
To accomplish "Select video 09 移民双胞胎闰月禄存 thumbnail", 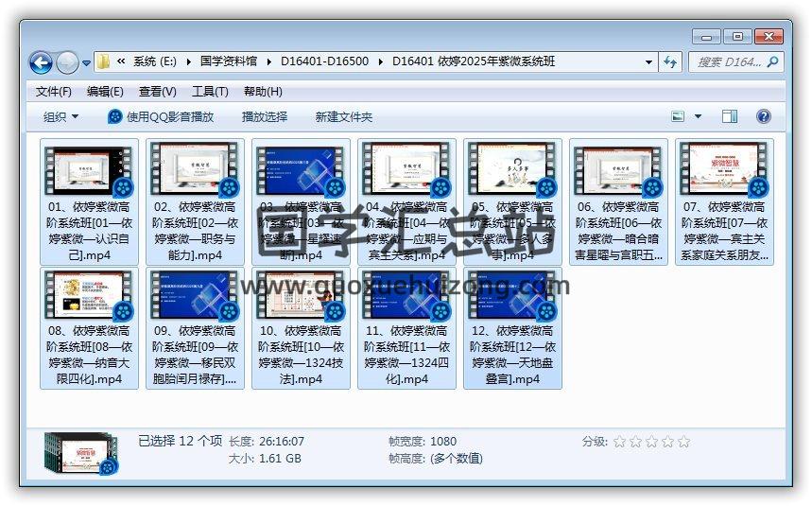I will click(195, 295).
